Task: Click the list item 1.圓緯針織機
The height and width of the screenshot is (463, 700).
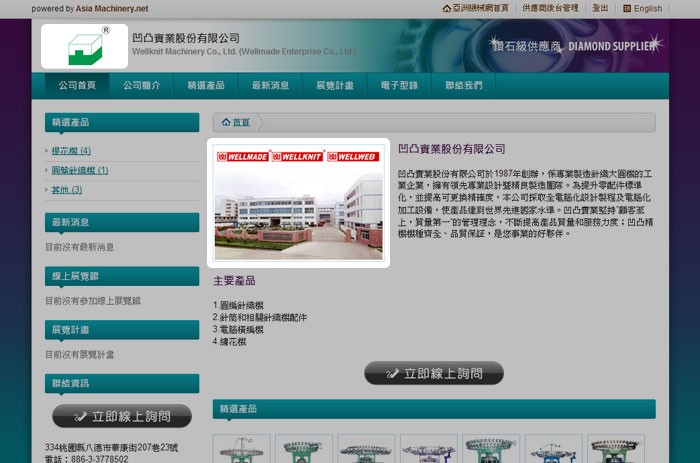Action: coord(238,305)
